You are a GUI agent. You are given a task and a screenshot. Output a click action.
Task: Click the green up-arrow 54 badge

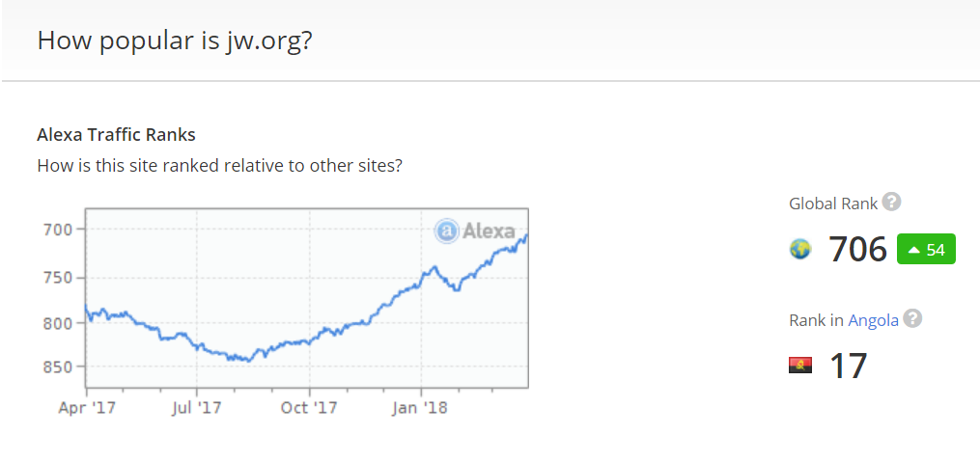click(x=926, y=250)
